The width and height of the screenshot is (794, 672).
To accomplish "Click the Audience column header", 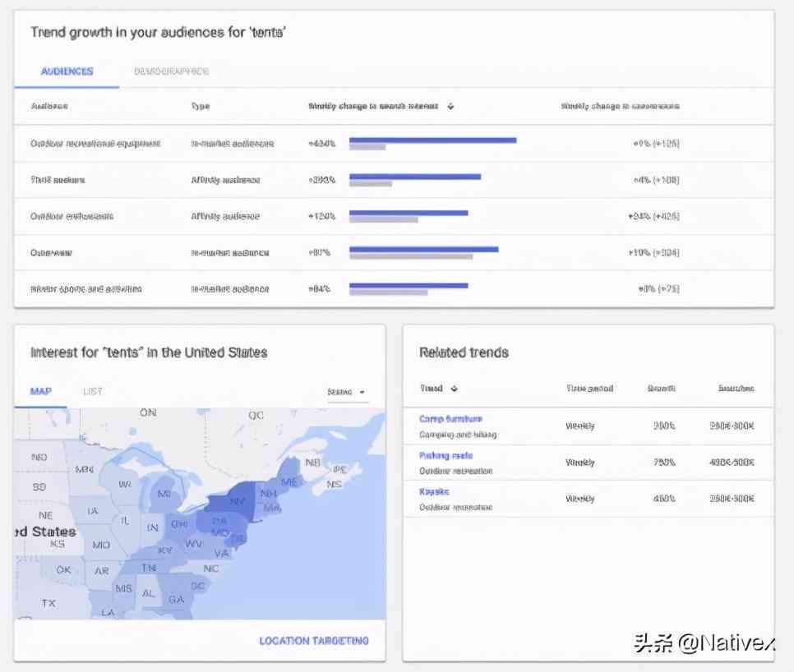I will (49, 106).
